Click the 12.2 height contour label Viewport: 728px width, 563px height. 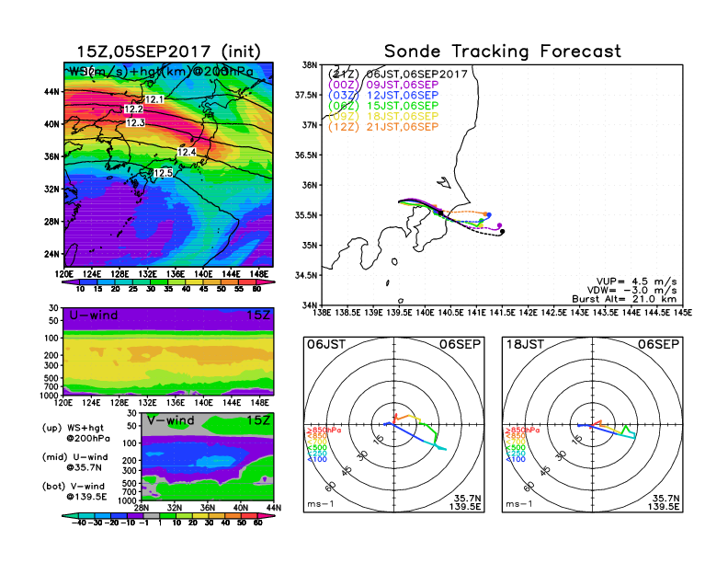pyautogui.click(x=133, y=109)
